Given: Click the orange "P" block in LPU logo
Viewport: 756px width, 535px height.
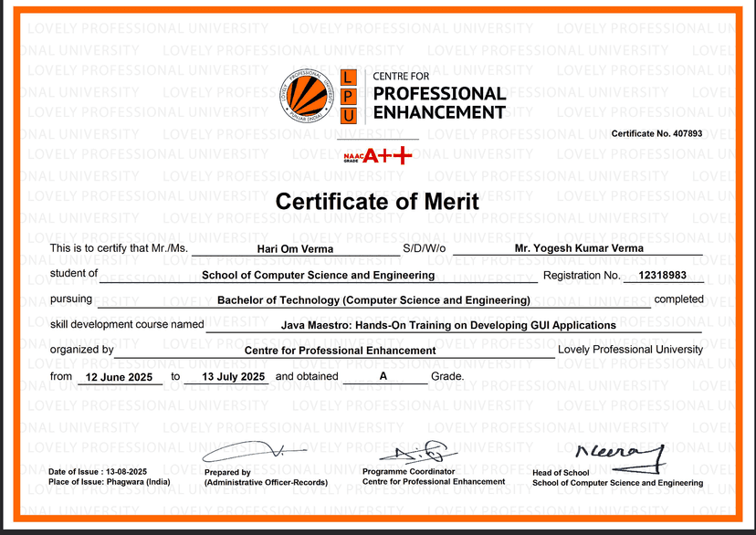Looking at the screenshot, I should pyautogui.click(x=348, y=97).
